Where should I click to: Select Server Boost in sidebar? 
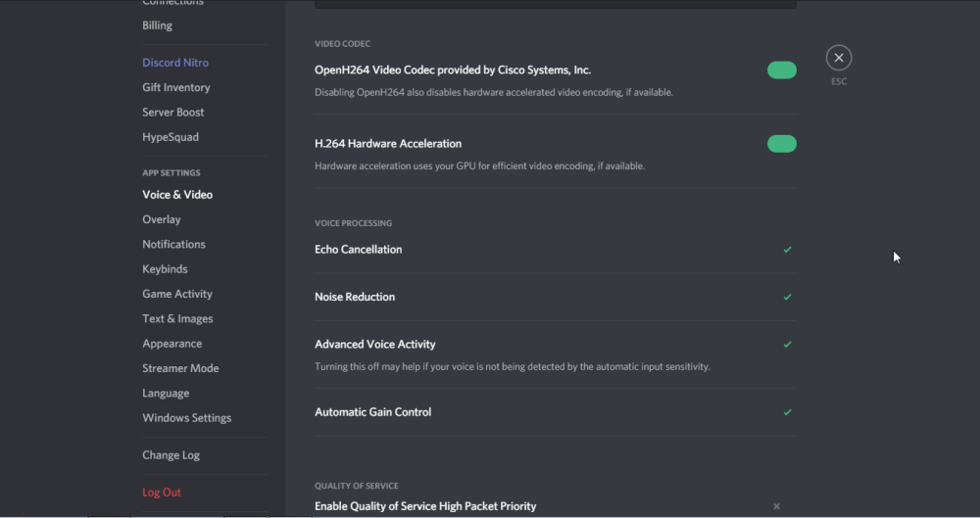172,113
